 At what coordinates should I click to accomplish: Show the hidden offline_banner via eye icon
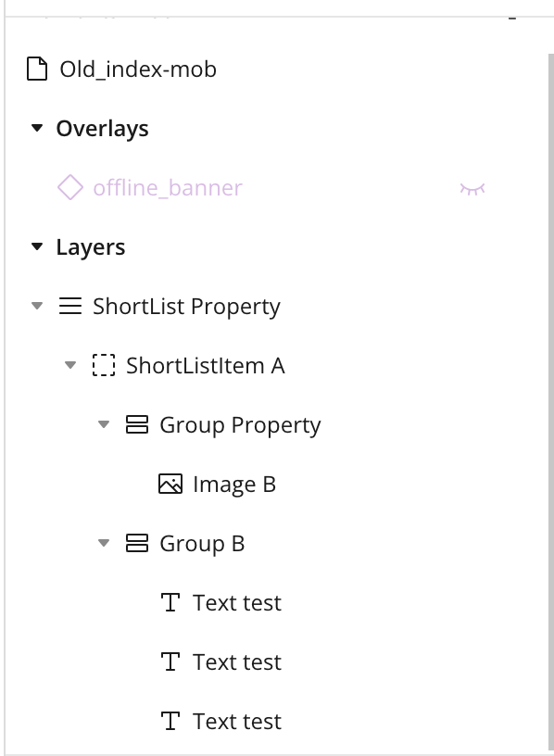[x=472, y=188]
